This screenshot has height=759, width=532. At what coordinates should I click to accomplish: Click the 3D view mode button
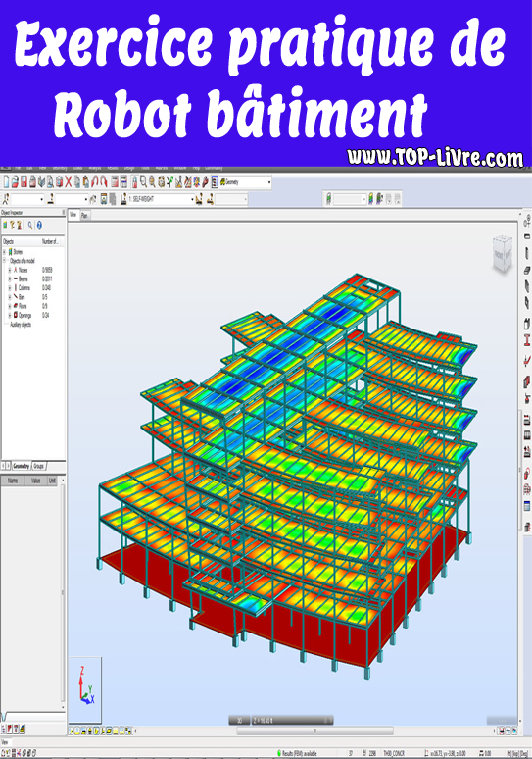coord(239,721)
